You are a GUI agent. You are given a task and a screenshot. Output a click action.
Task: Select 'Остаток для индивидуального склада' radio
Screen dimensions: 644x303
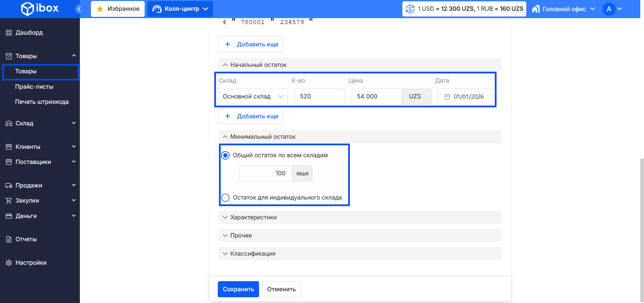226,198
